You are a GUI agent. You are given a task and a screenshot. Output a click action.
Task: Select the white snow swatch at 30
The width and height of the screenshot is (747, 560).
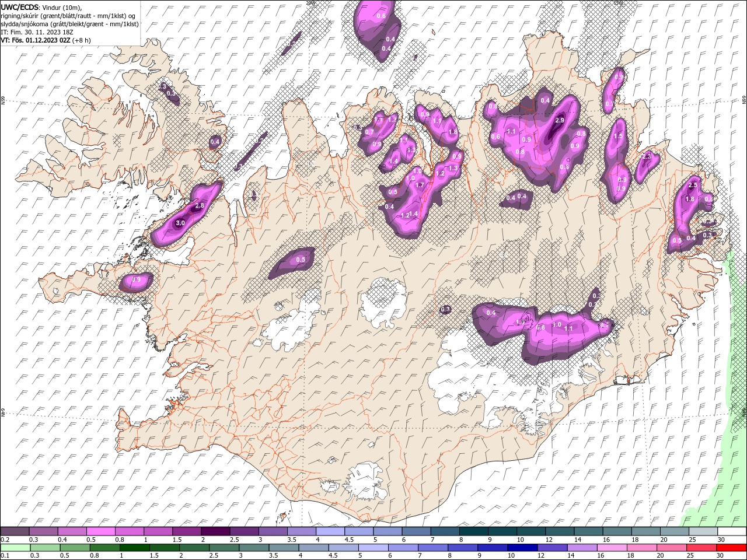pyautogui.click(x=732, y=531)
